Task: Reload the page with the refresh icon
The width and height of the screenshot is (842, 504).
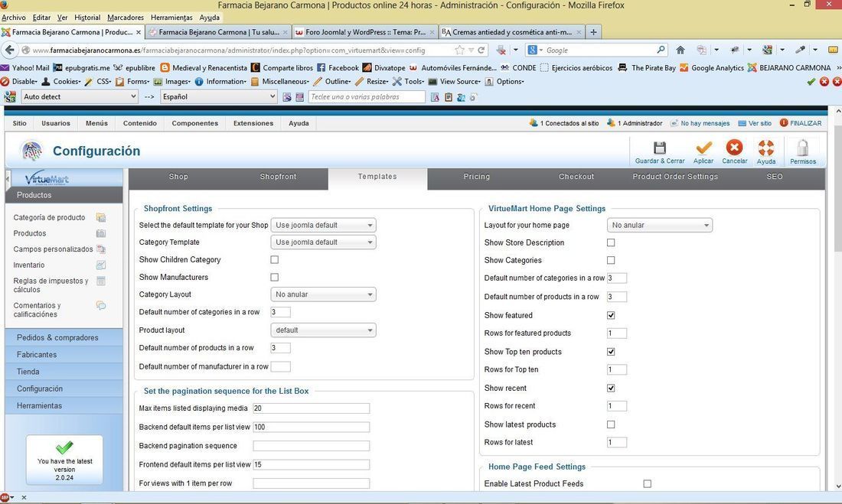Action: (481, 50)
